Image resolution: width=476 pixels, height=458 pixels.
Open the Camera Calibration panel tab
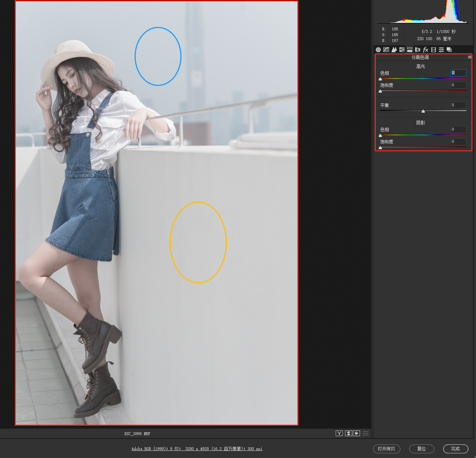[433, 50]
